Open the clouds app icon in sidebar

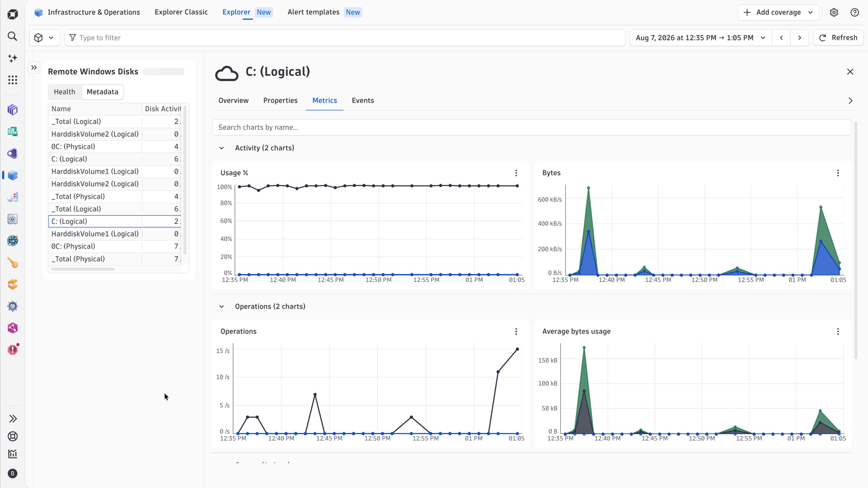pyautogui.click(x=12, y=197)
